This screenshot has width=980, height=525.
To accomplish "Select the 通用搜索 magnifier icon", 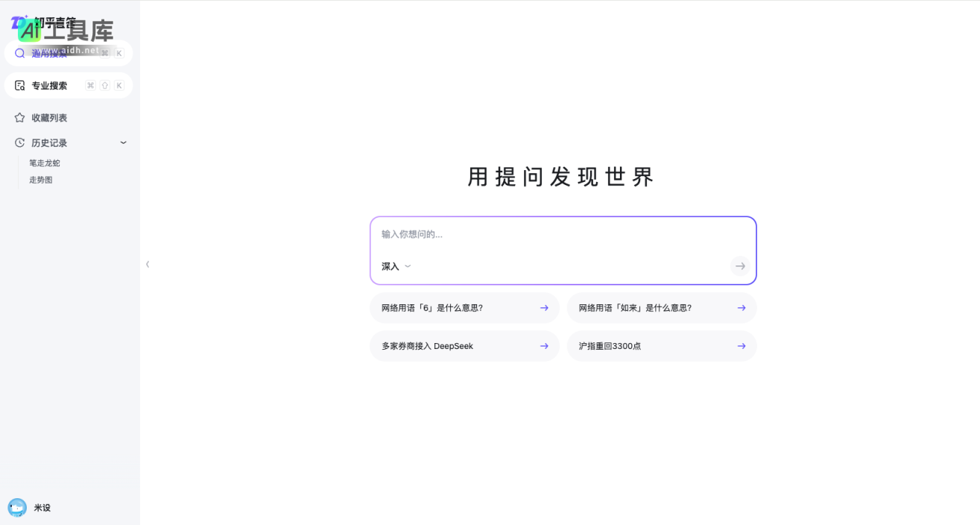I will [19, 53].
